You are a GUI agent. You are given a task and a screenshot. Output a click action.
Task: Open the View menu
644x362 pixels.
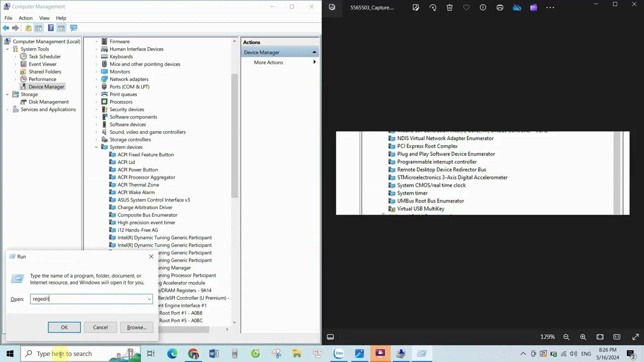pyautogui.click(x=44, y=18)
